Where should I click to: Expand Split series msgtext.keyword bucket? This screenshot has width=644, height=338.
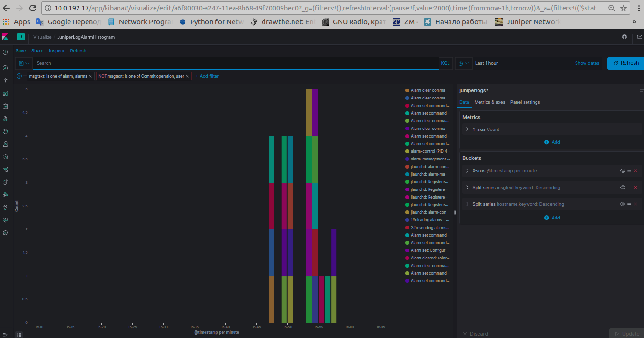pos(468,188)
